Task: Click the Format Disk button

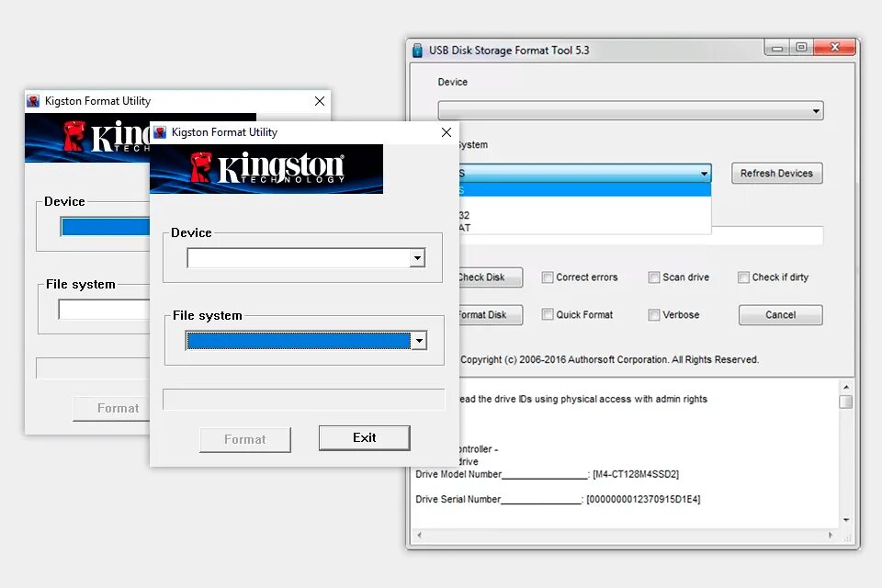Action: pos(491,315)
